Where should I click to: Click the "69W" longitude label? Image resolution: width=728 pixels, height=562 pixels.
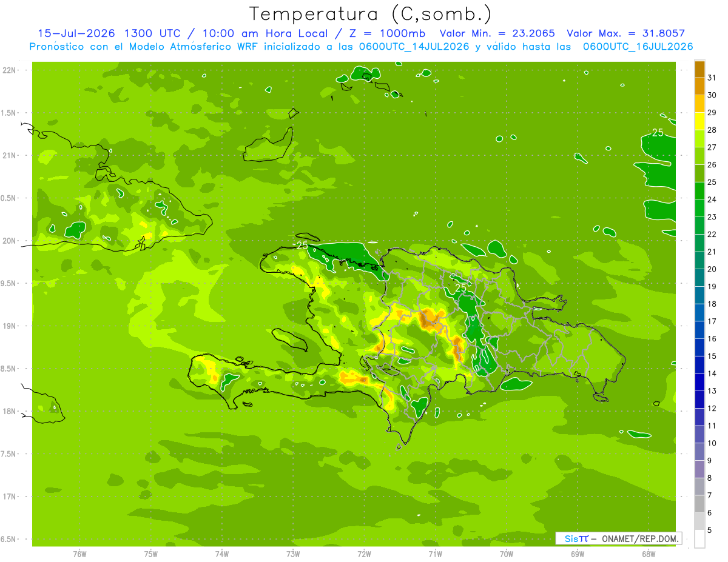click(578, 554)
